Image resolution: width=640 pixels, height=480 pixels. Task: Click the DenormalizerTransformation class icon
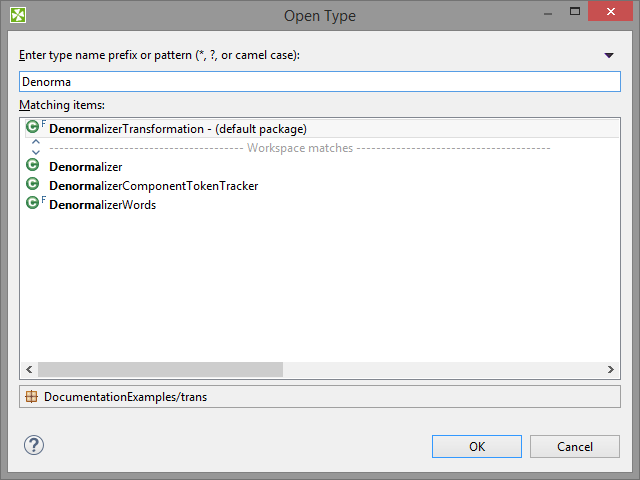click(33, 128)
